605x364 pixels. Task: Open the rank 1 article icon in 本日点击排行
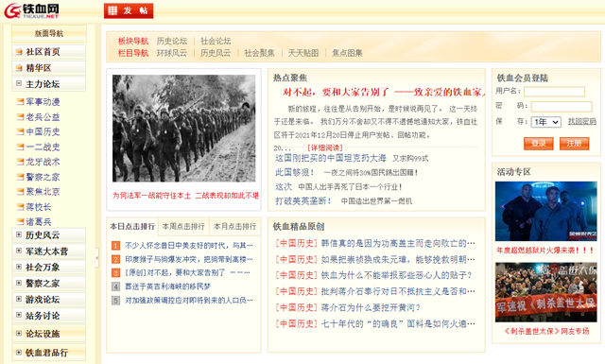click(x=115, y=246)
